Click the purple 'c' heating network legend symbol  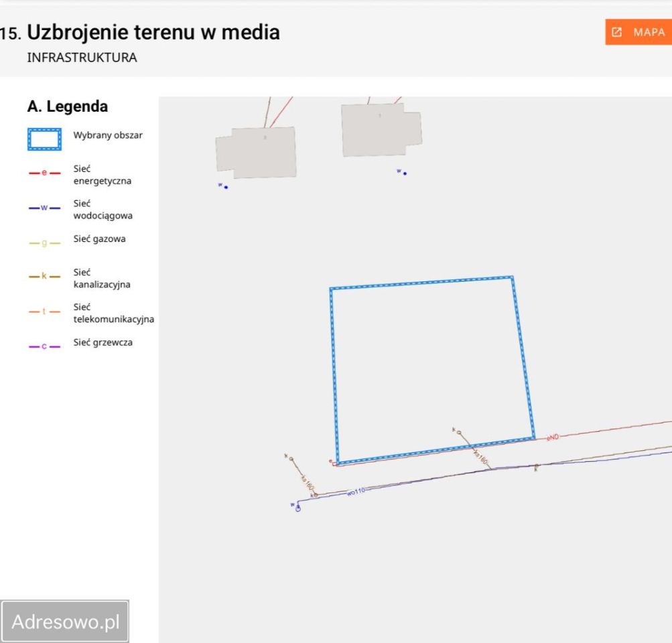(x=45, y=346)
